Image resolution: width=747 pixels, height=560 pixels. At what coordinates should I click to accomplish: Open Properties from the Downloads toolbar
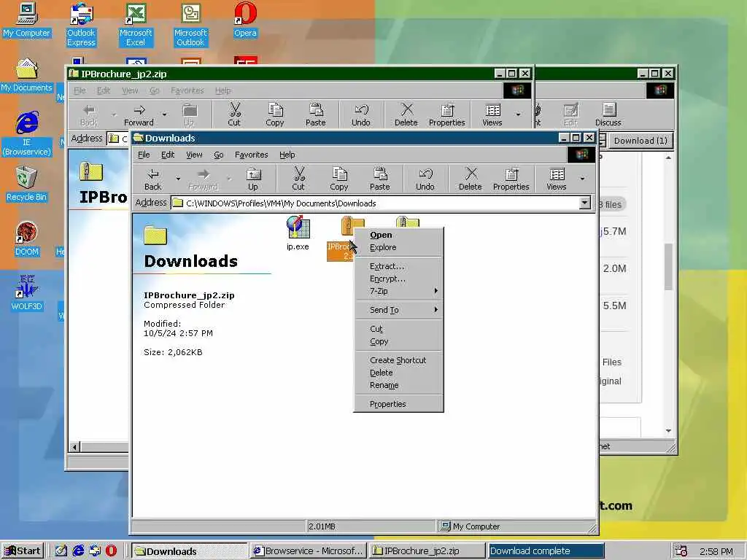[x=511, y=179]
